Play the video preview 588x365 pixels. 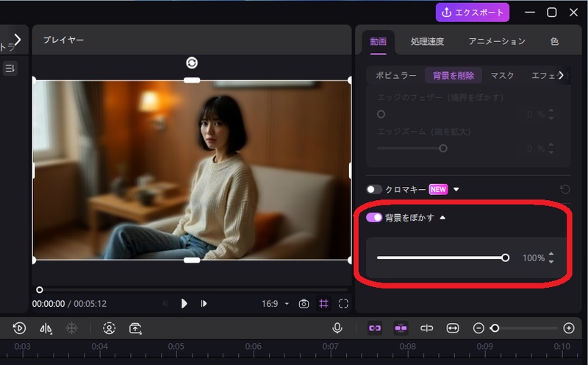pos(184,303)
